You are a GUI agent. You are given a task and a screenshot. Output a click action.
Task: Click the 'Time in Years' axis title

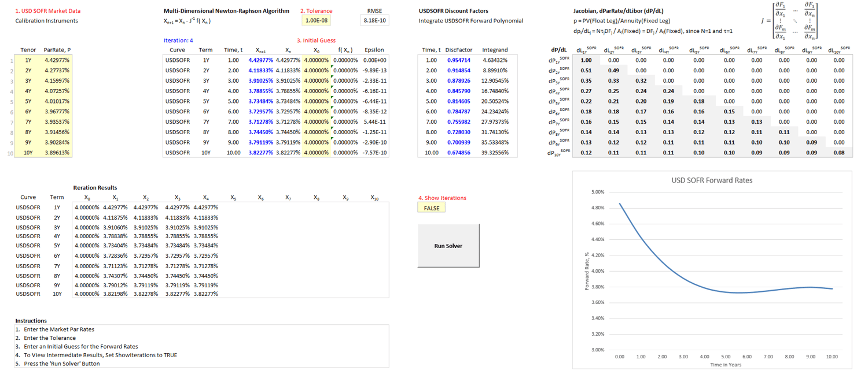point(726,365)
